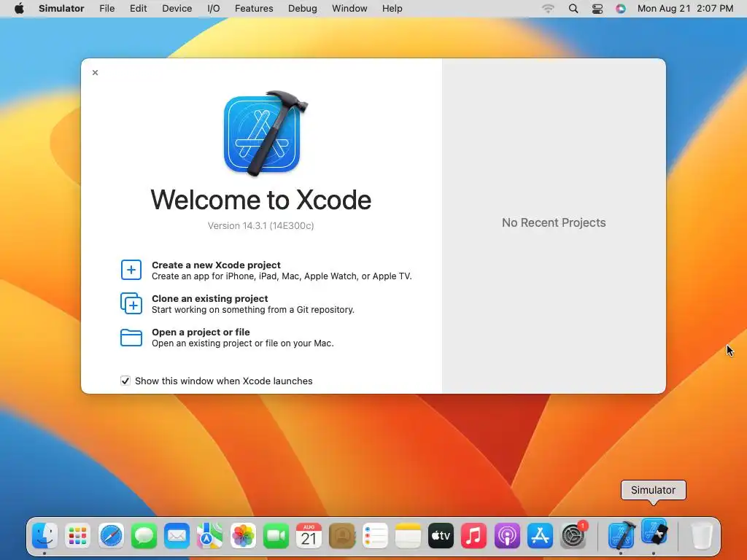Open the Help menu
The width and height of the screenshot is (747, 560).
392,9
